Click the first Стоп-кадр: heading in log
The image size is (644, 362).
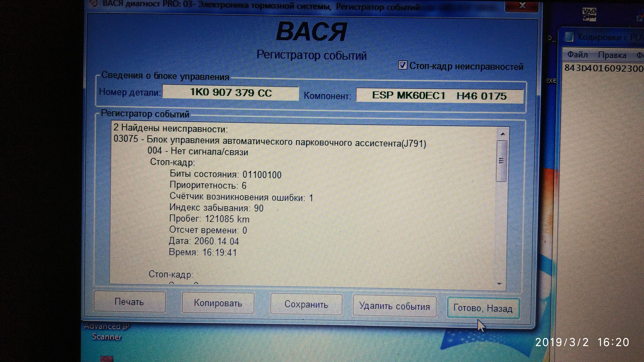[172, 162]
